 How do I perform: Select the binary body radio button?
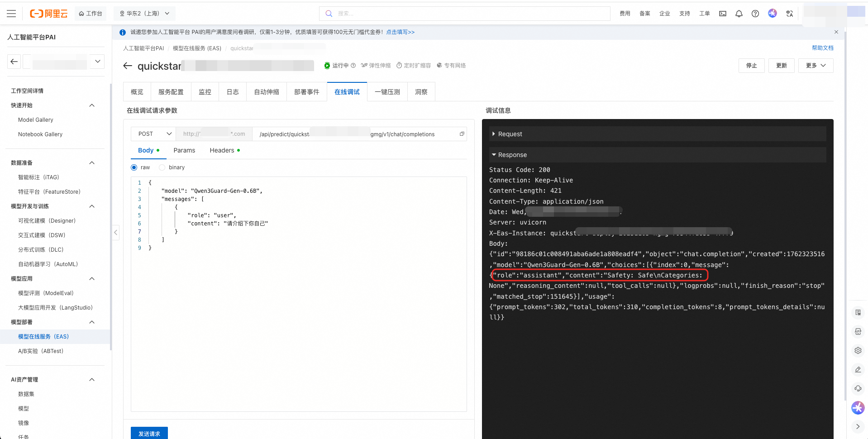pyautogui.click(x=162, y=167)
